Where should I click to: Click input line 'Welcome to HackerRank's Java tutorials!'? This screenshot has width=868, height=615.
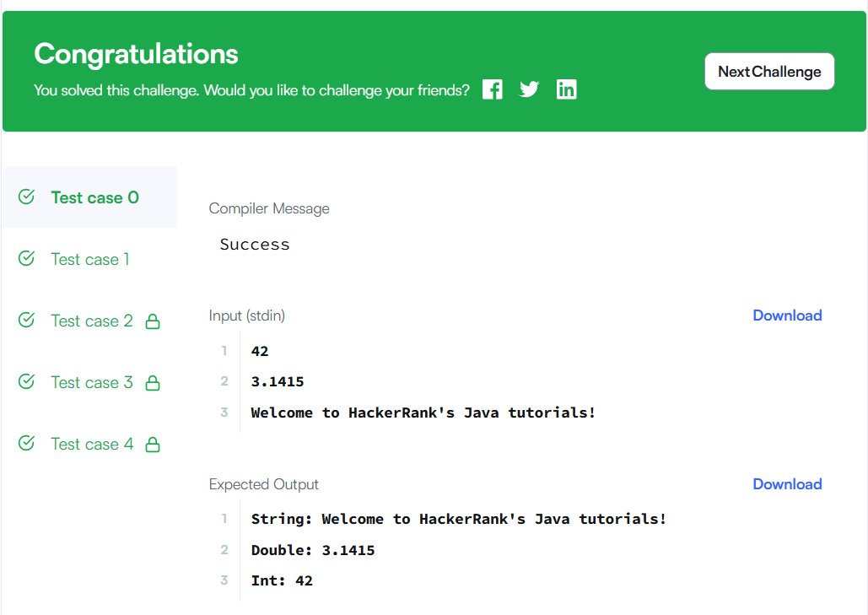tap(423, 413)
